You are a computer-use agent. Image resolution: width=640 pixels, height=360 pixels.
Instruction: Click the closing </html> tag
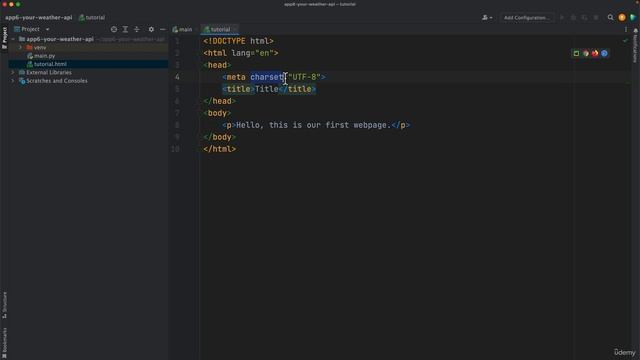[x=220, y=149]
